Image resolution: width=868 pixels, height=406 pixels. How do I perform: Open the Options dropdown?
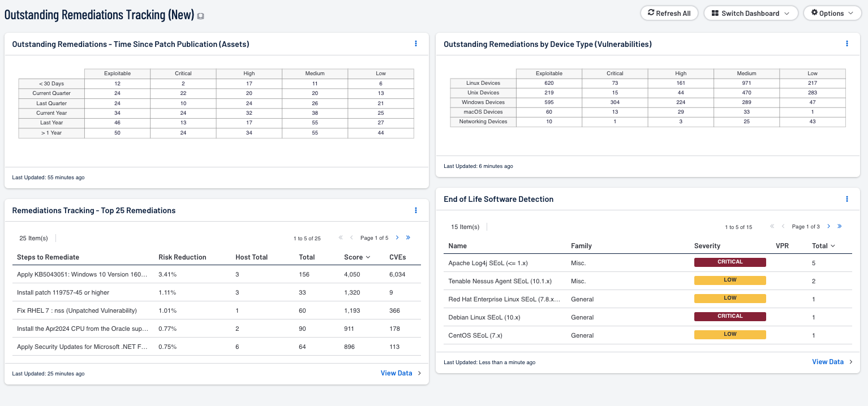(x=832, y=13)
